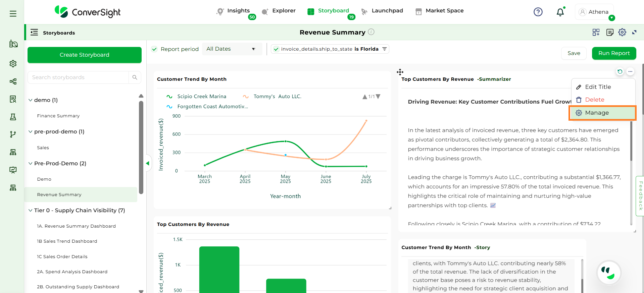Select Manage from the widget menu
This screenshot has height=293, width=644.
[597, 113]
